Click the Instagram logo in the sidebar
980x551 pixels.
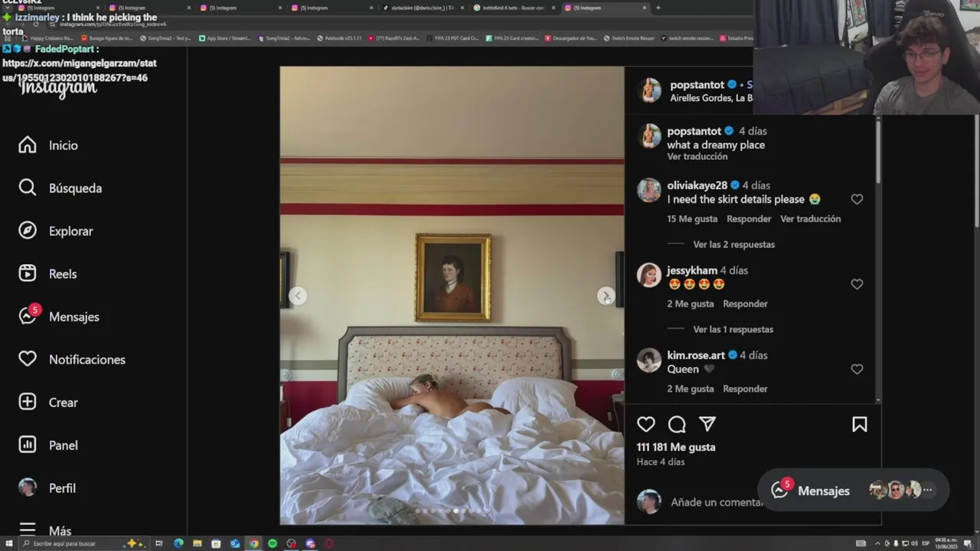point(58,88)
